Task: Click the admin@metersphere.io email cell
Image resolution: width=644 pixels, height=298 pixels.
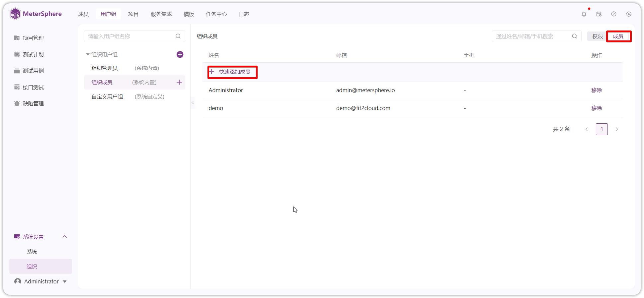Action: coord(365,90)
